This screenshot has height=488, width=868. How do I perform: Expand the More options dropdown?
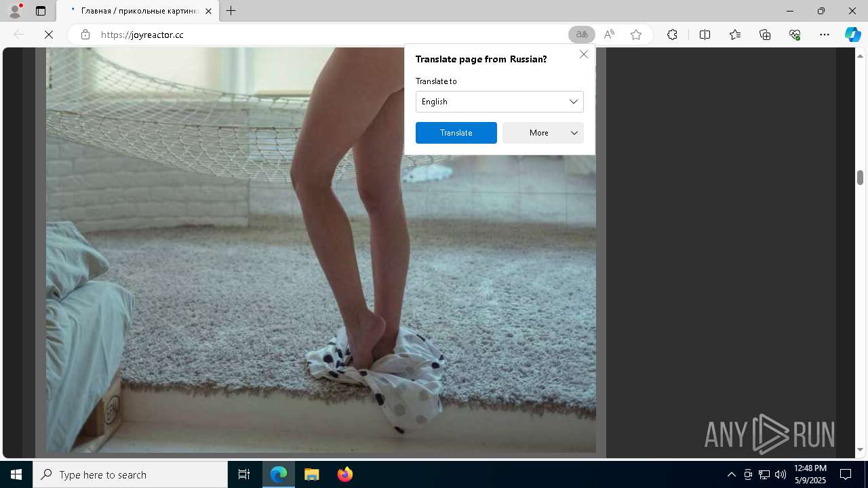pyautogui.click(x=542, y=133)
